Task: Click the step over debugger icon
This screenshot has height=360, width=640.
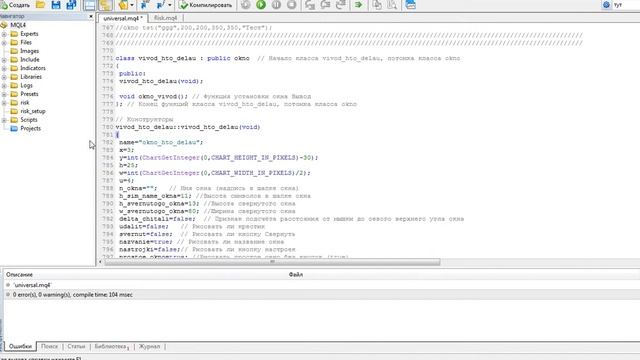Action: [x=325, y=5]
